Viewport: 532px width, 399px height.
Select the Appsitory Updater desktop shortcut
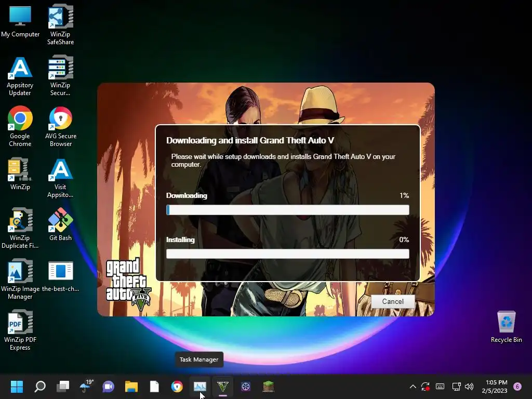click(x=20, y=76)
